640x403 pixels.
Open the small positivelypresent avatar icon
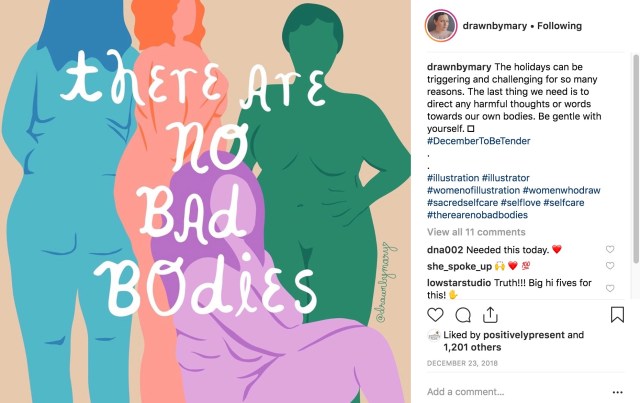click(433, 336)
